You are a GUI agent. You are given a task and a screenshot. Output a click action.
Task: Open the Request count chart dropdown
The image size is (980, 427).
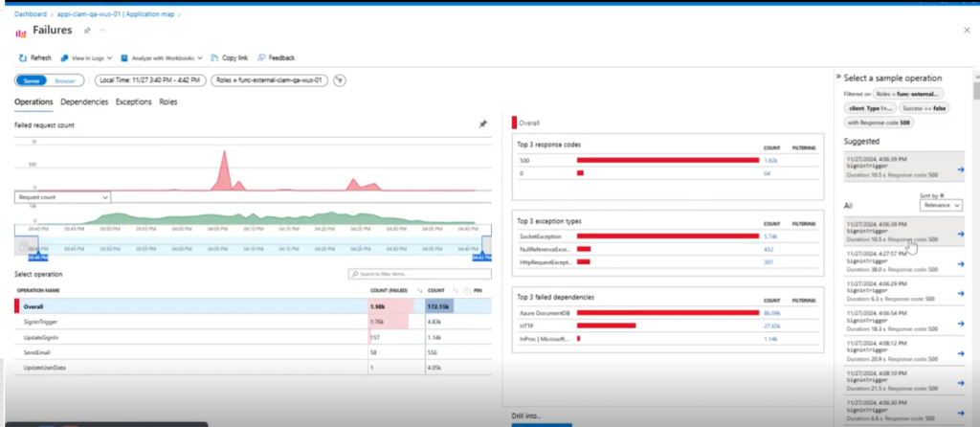point(62,197)
